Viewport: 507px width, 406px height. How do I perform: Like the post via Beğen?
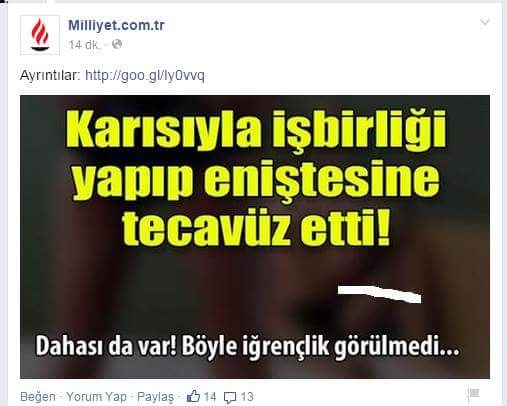pos(38,397)
